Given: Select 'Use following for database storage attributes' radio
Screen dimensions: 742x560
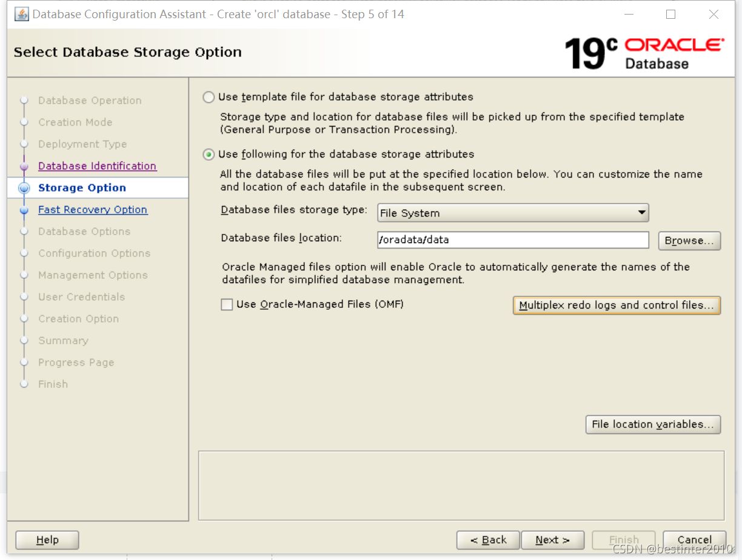Looking at the screenshot, I should tap(209, 155).
